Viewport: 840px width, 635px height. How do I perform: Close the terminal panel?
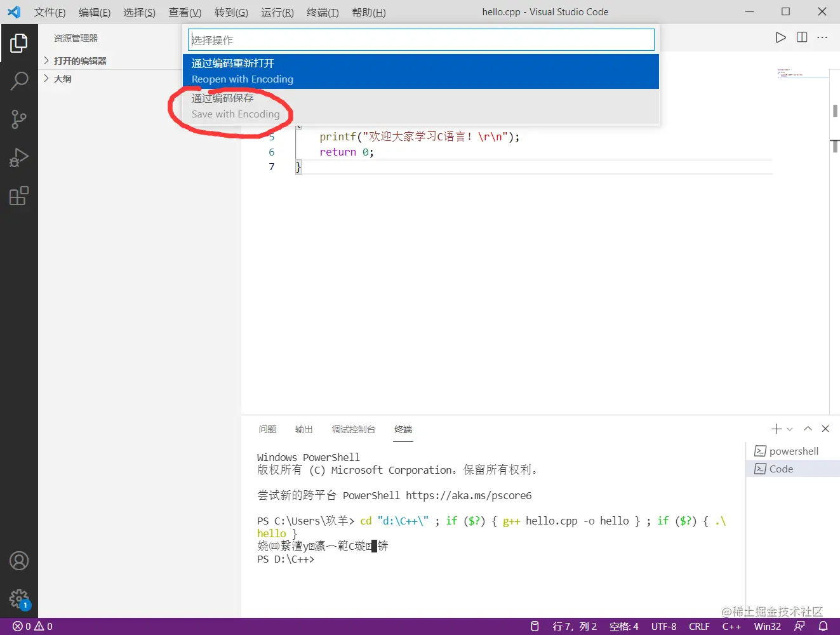coord(825,429)
